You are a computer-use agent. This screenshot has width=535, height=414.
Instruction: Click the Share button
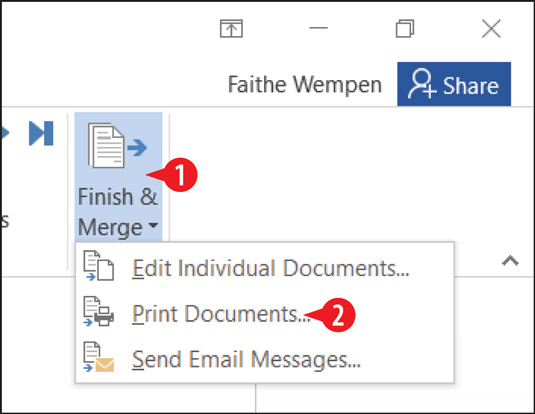[454, 84]
